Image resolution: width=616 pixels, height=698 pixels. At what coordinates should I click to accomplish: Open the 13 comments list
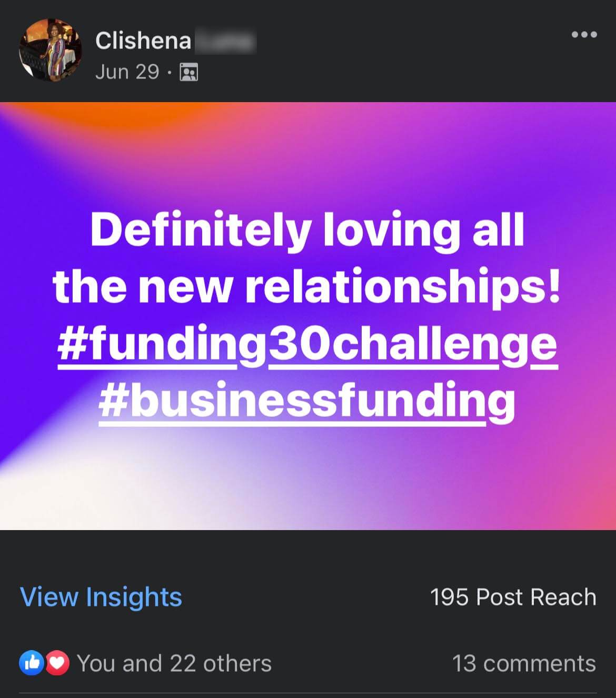point(523,663)
